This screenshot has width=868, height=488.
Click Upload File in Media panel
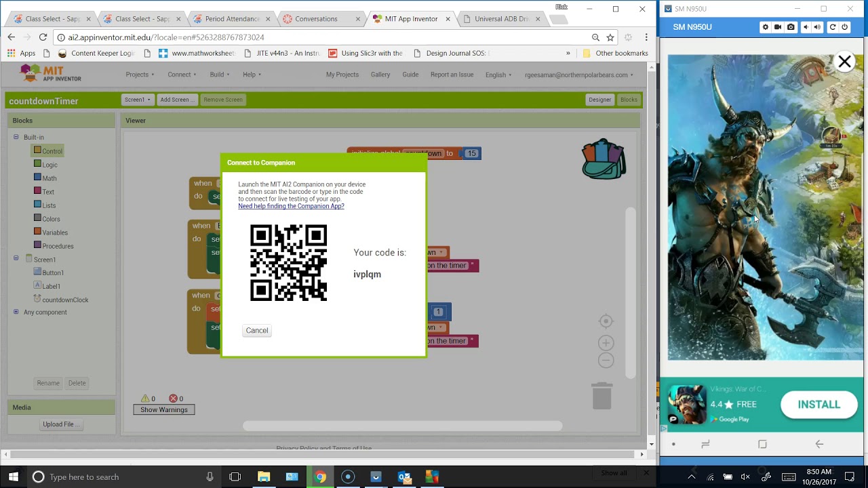[61, 424]
